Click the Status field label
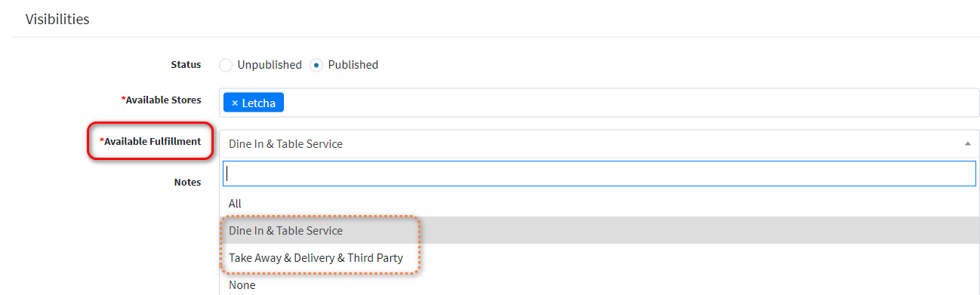The width and height of the screenshot is (980, 295). (x=186, y=65)
